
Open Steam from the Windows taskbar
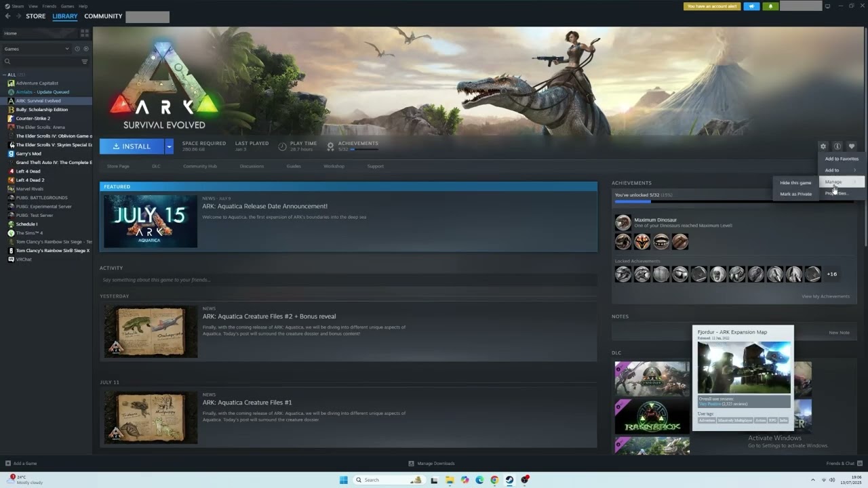click(509, 480)
